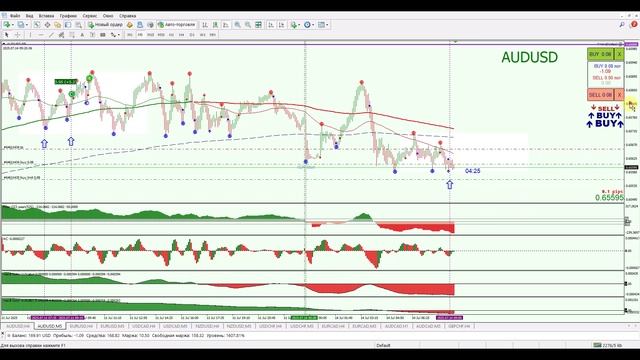Draw a horizontal line tool
640x360 pixels.
(41, 35)
